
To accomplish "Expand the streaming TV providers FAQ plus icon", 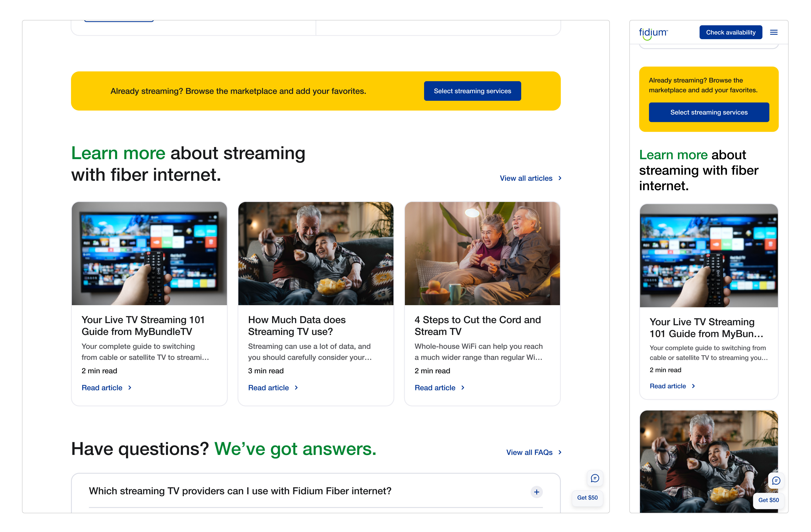I will [536, 492].
